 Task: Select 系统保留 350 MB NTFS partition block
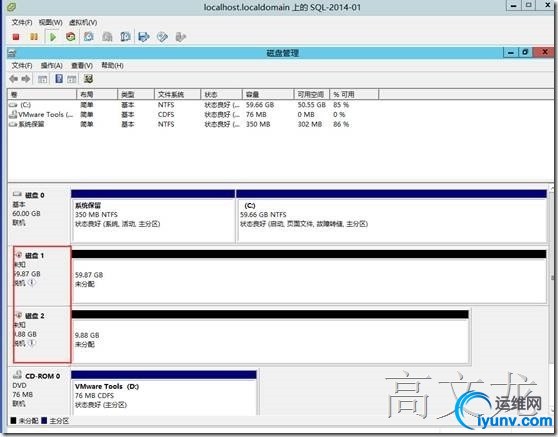click(x=153, y=216)
